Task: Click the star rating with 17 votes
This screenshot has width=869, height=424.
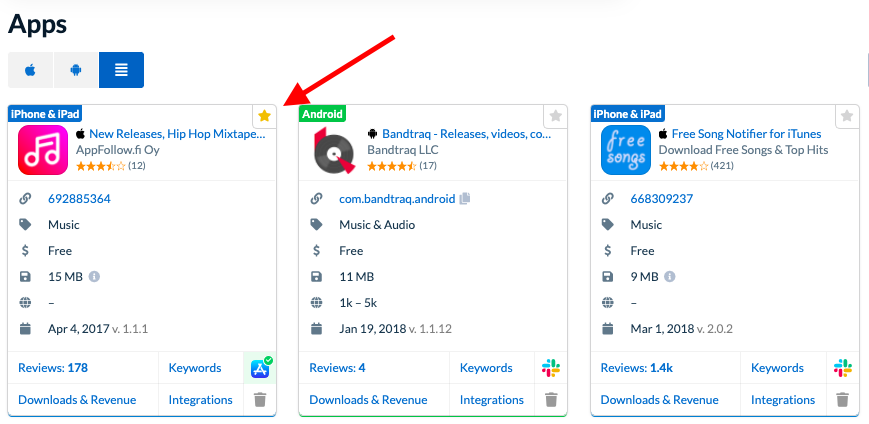Action: (x=392, y=166)
